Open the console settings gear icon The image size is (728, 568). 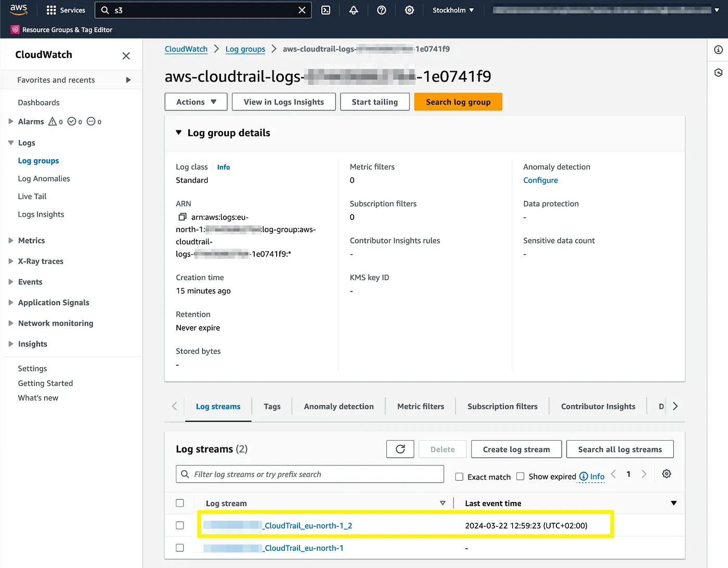tap(410, 10)
